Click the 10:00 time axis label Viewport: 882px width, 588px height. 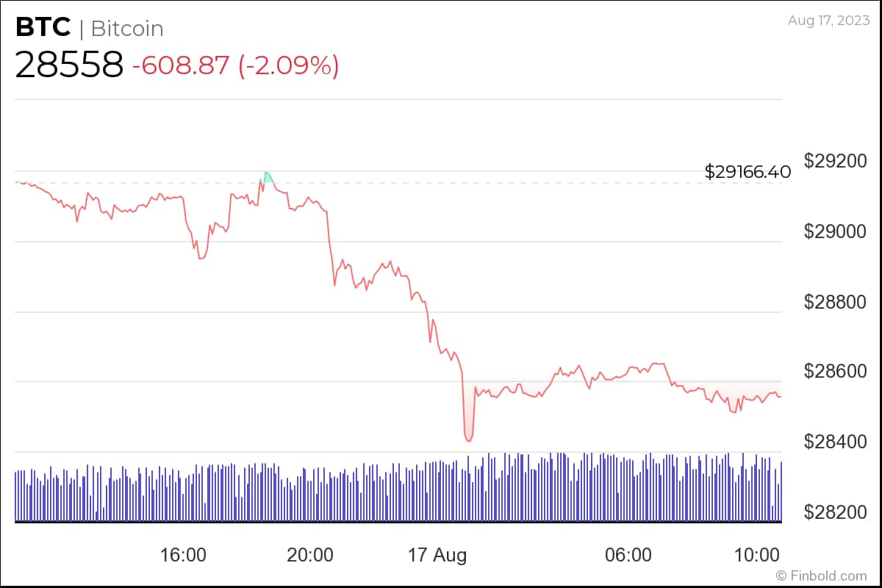(x=756, y=555)
